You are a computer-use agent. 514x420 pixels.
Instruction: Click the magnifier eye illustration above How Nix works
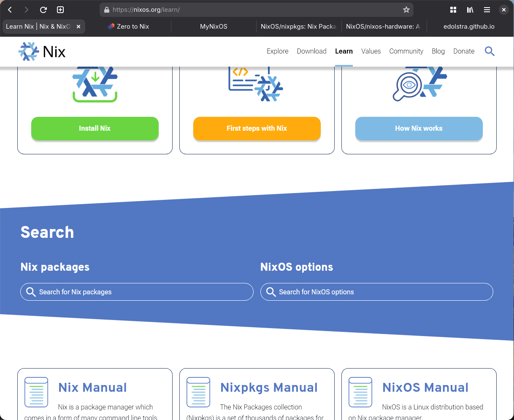419,84
